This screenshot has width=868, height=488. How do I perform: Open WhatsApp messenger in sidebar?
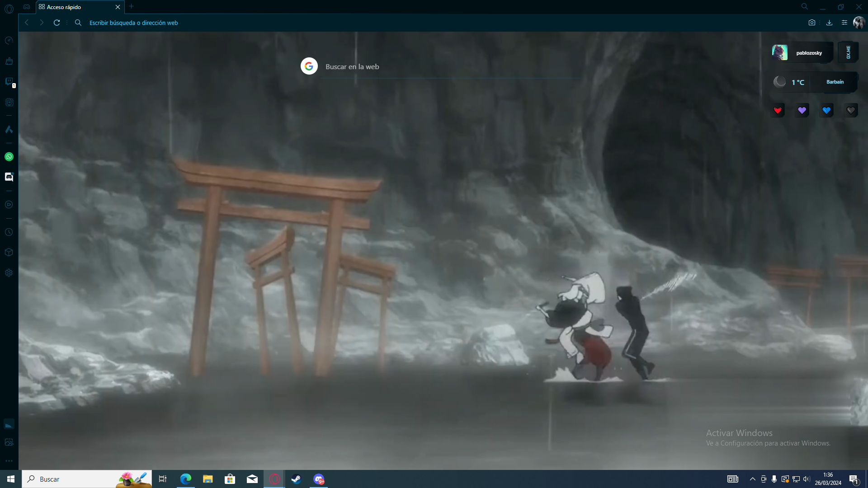[x=9, y=157]
